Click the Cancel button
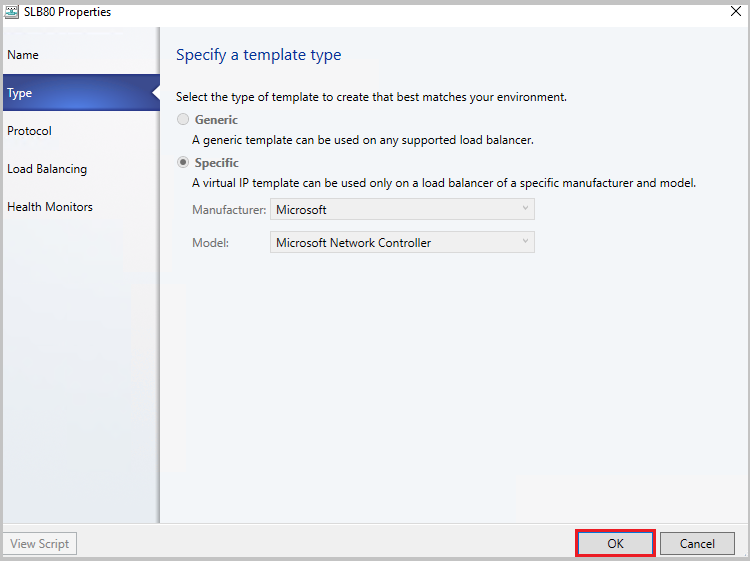Viewport: 750px width, 561px height. (697, 543)
